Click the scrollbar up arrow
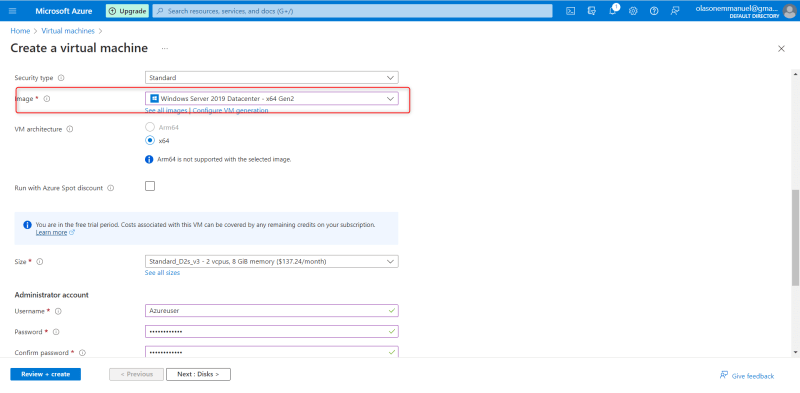Screen dimensions: 800x393 795,74
